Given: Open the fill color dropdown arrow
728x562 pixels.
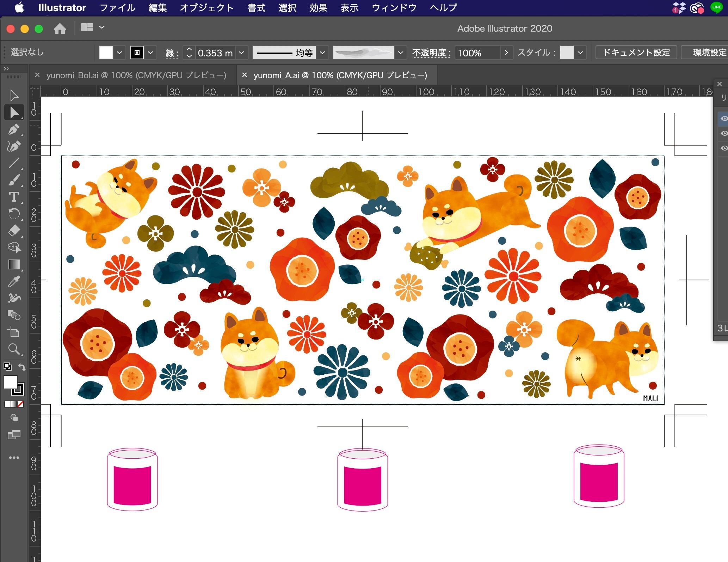Looking at the screenshot, I should coord(119,53).
